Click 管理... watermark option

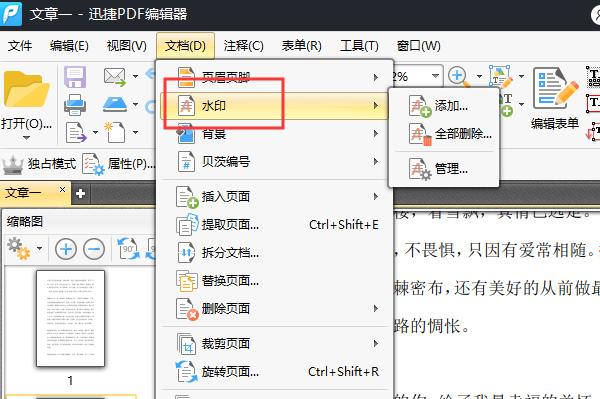[444, 169]
